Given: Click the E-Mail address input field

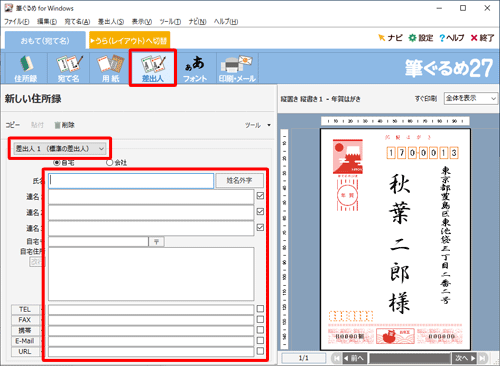Looking at the screenshot, I should pyautogui.click(x=151, y=341).
